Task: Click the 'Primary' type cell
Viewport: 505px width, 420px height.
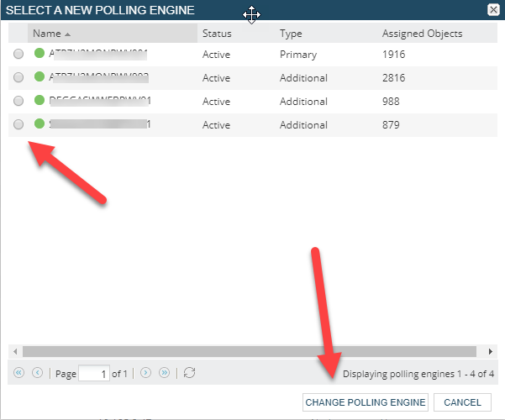Action: coord(298,55)
